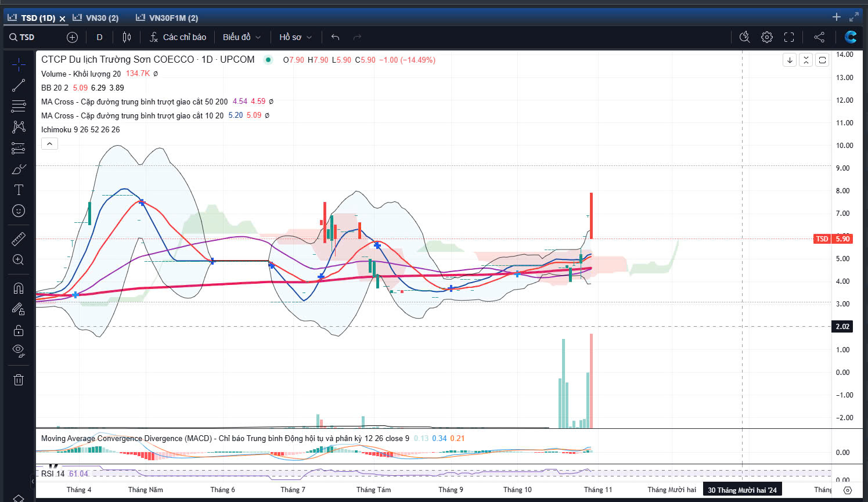Click the blue C logo icon
Viewport: 868px width, 502px height.
tap(851, 37)
